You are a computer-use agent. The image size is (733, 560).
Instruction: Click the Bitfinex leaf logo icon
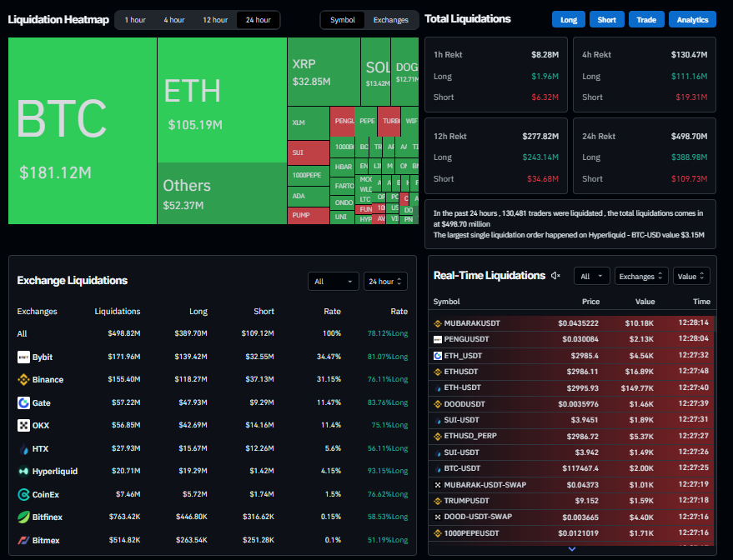(23, 517)
